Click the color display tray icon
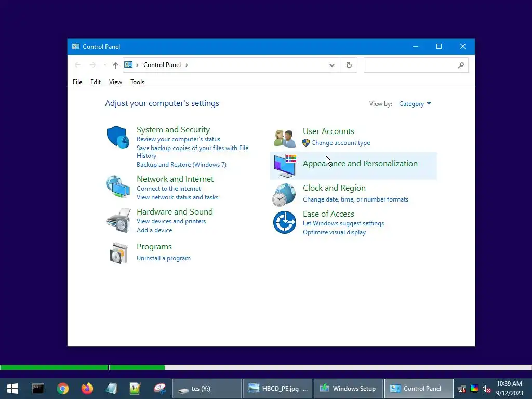The height and width of the screenshot is (399, 532). click(474, 389)
